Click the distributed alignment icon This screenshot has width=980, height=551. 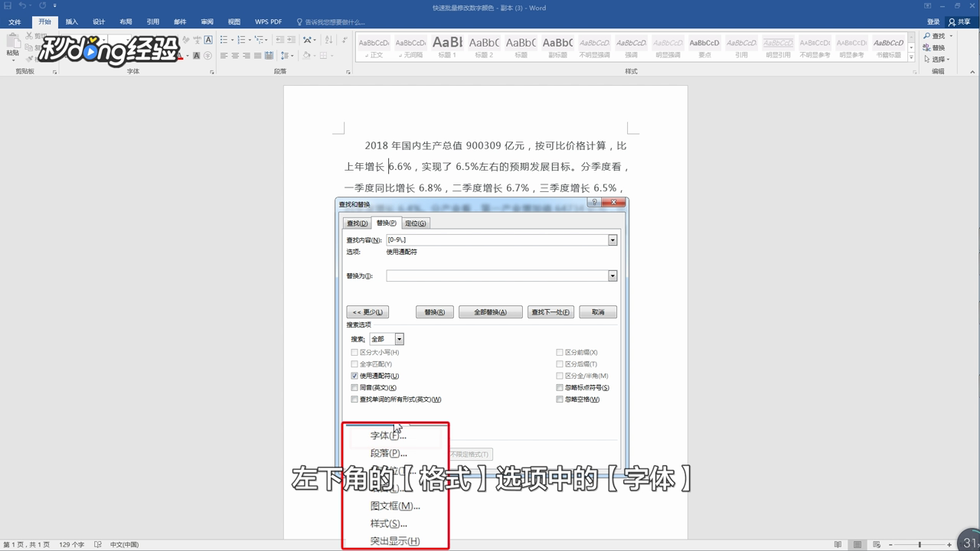[x=269, y=56]
